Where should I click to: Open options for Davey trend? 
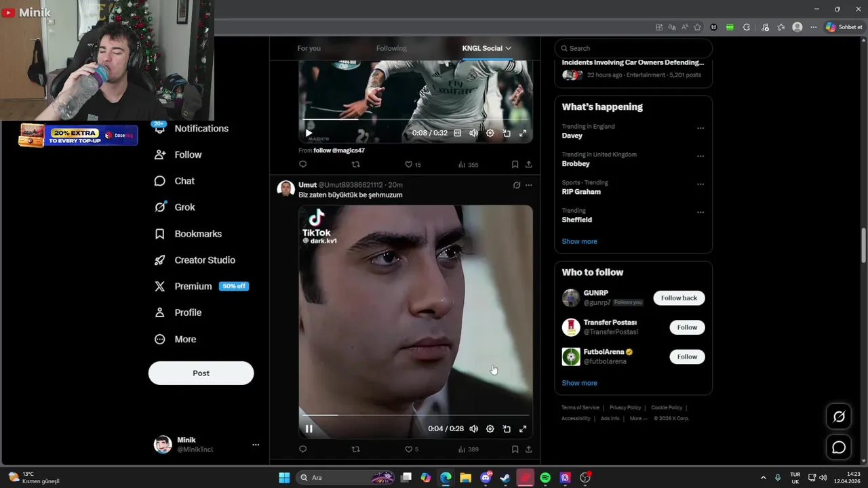(701, 128)
